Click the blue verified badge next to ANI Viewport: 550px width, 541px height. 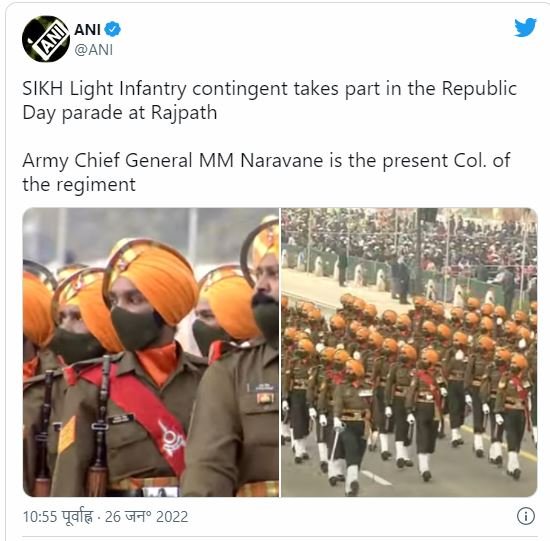click(x=113, y=29)
